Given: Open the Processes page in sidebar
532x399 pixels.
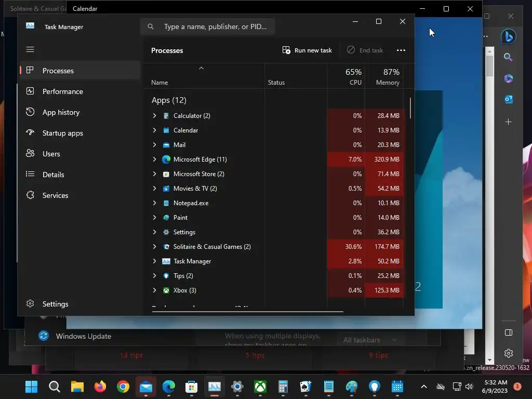Looking at the screenshot, I should pos(80,71).
